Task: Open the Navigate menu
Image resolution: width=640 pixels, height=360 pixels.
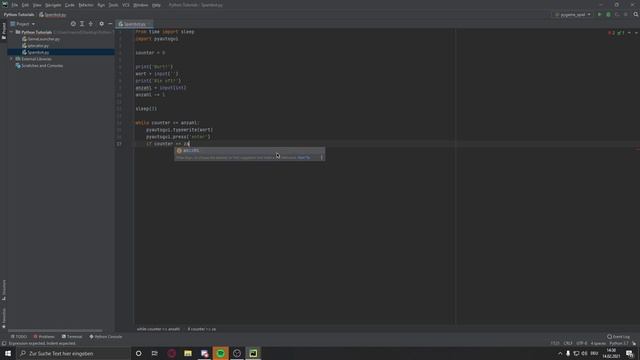Action: 53,5
